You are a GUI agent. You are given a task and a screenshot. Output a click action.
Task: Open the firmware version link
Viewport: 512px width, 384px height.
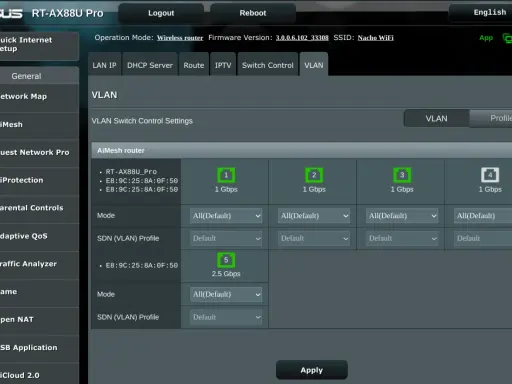[x=302, y=38]
